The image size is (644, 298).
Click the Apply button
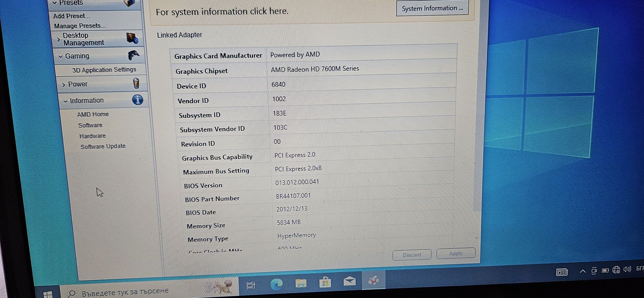tap(456, 253)
